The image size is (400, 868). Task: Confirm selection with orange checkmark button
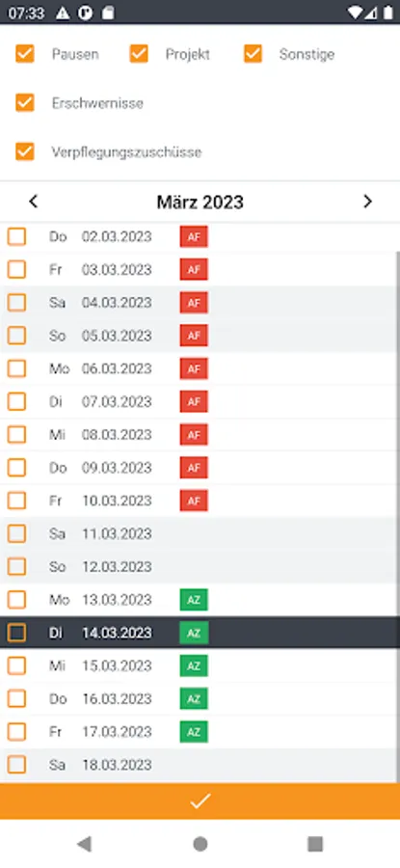200,801
